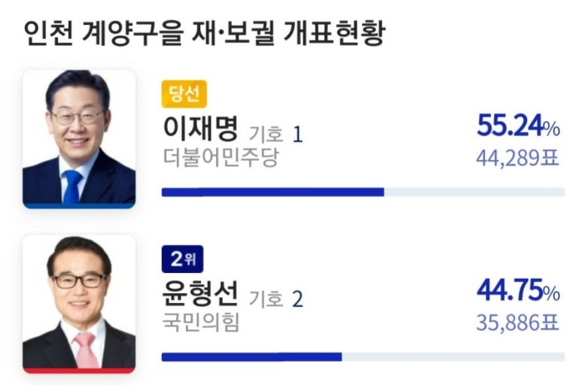This screenshot has height=385, width=588.
Task: Select the 더불어민주당 party label
Action: click(x=220, y=158)
